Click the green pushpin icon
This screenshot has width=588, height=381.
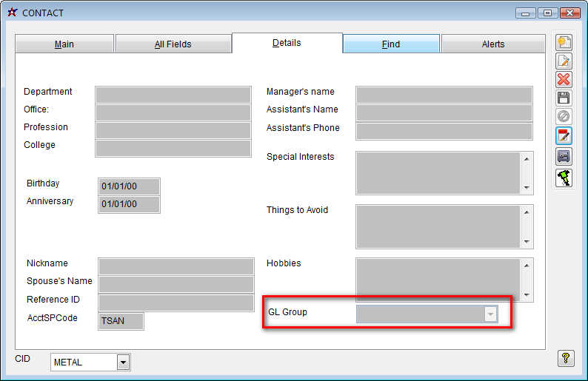564,177
